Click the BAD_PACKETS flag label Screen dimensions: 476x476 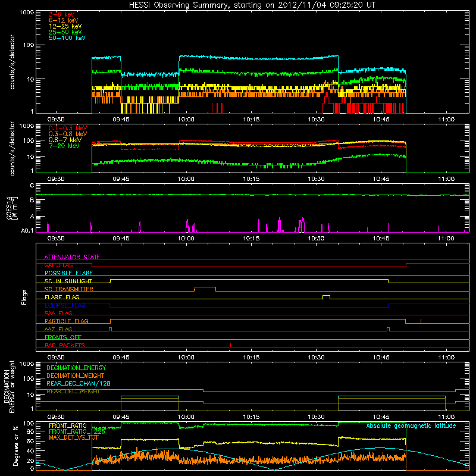[x=65, y=345]
